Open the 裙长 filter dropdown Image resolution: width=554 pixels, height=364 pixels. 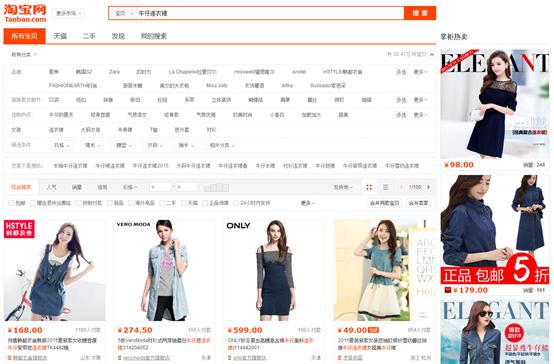[93, 145]
